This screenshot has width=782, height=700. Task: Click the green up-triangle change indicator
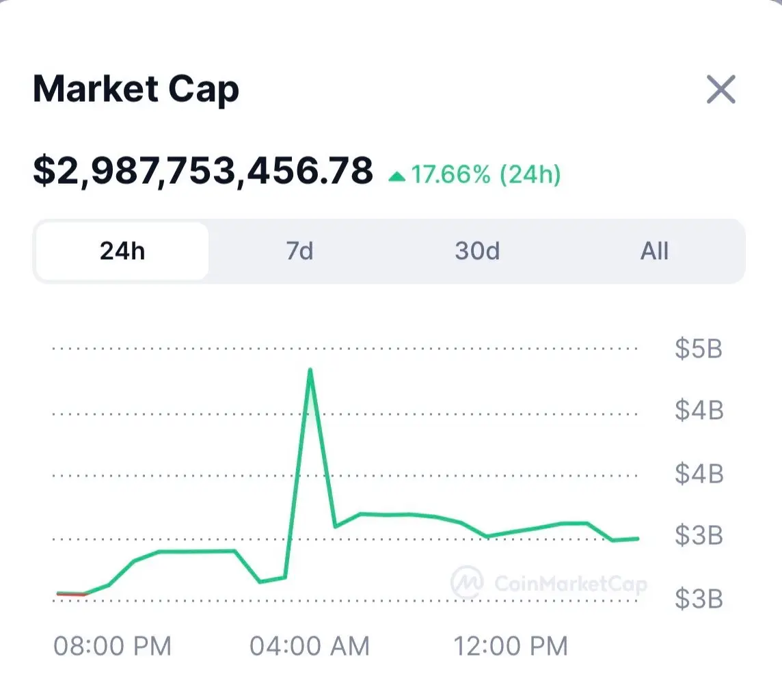[396, 177]
